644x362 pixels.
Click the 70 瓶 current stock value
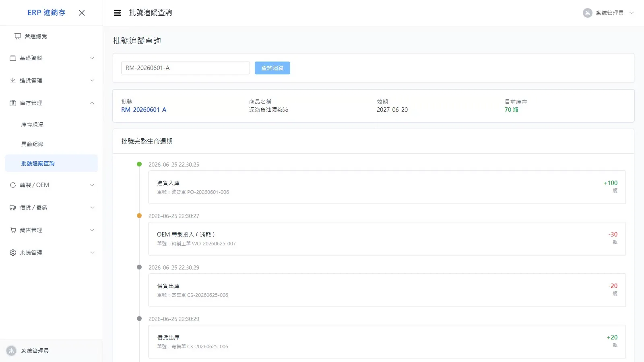pos(512,110)
